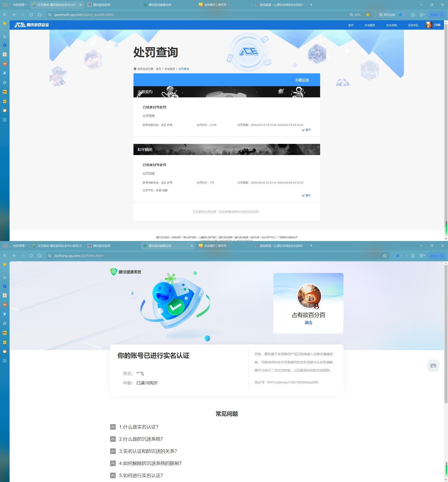
Task: Open AI+ assistant in the gamesafe.qq.com window
Action: tap(402, 15)
